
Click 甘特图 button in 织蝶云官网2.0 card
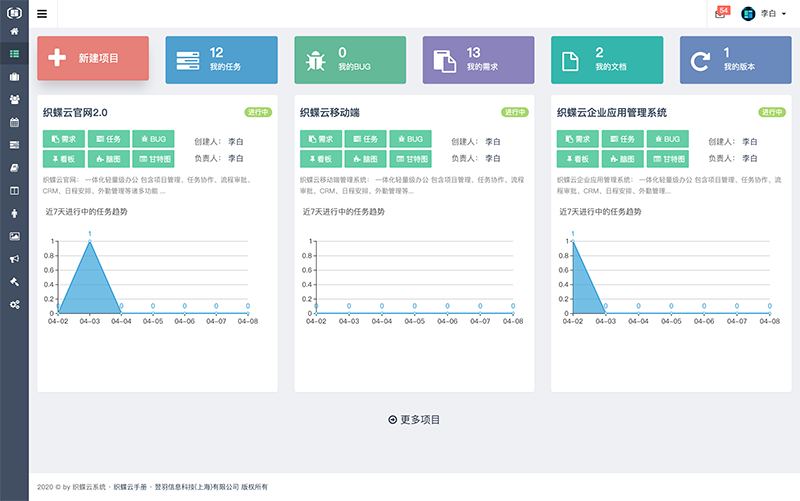(153, 158)
